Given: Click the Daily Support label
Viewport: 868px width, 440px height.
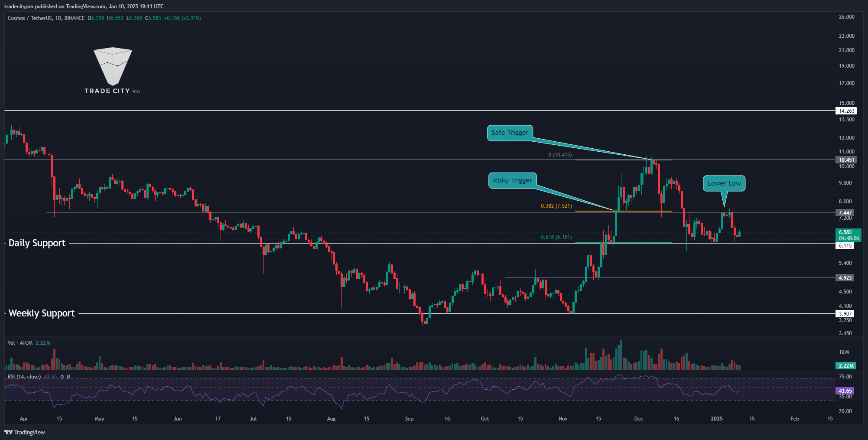Looking at the screenshot, I should [37, 243].
